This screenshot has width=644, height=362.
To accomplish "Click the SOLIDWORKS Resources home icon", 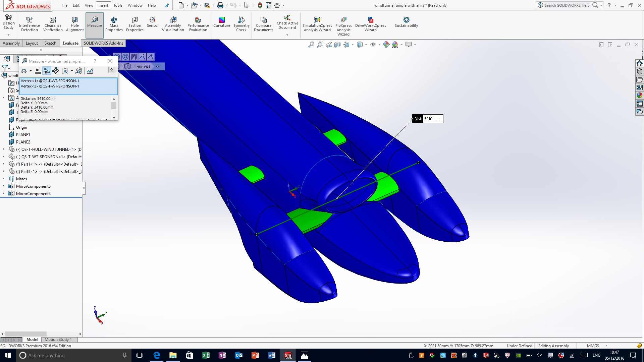I will (639, 63).
